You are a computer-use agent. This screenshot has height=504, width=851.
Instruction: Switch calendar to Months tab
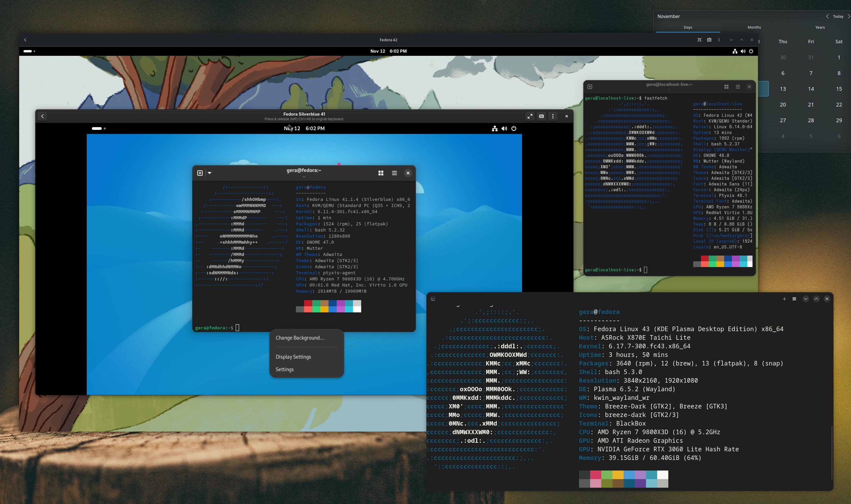point(754,27)
